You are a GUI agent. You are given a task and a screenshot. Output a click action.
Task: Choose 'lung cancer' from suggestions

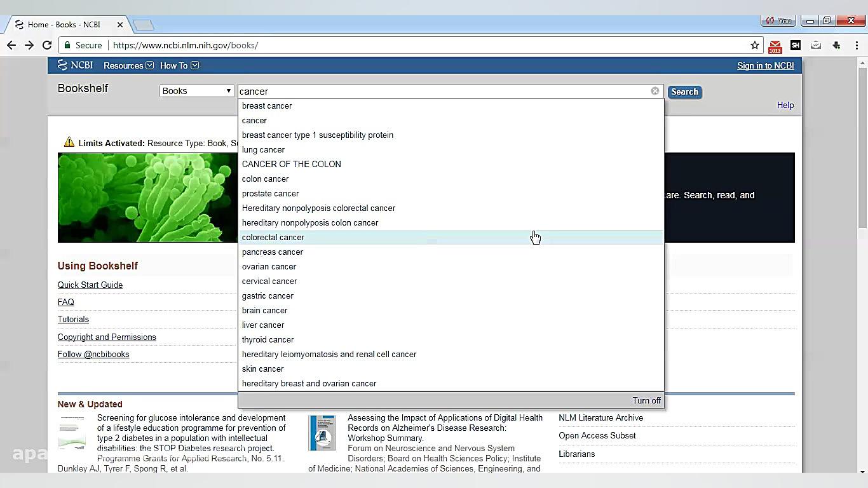(263, 149)
